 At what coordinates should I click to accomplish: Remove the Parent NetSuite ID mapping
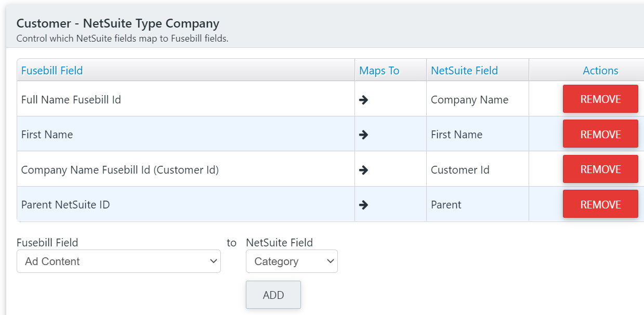[x=600, y=204]
